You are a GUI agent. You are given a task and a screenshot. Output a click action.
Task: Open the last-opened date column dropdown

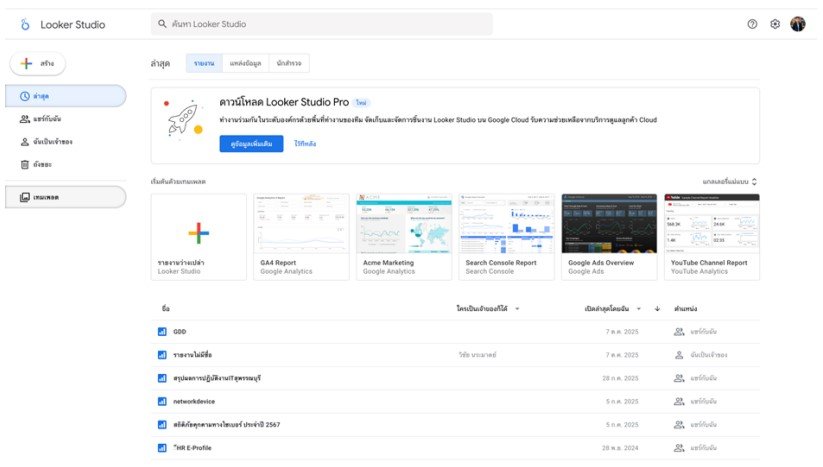click(639, 308)
